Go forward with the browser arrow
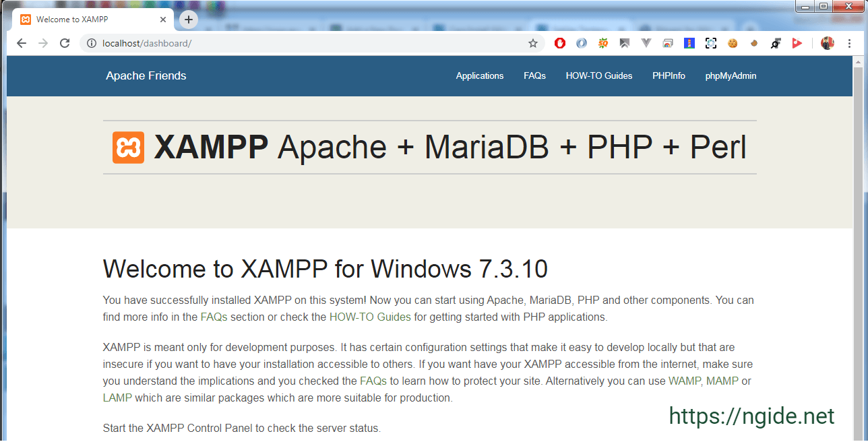 click(x=43, y=43)
